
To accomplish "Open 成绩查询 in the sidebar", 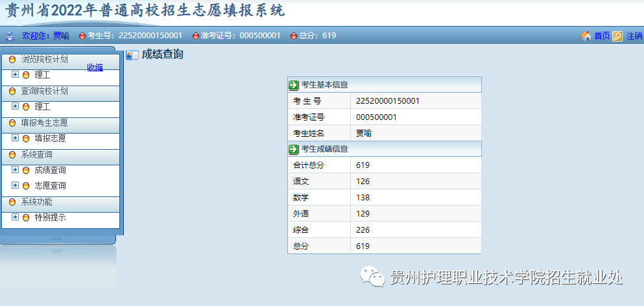I will (50, 170).
